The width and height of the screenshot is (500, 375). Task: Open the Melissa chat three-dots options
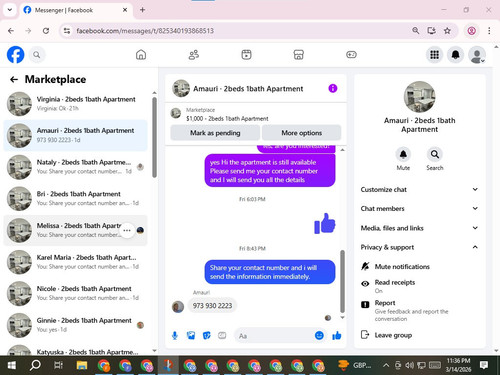(x=127, y=230)
